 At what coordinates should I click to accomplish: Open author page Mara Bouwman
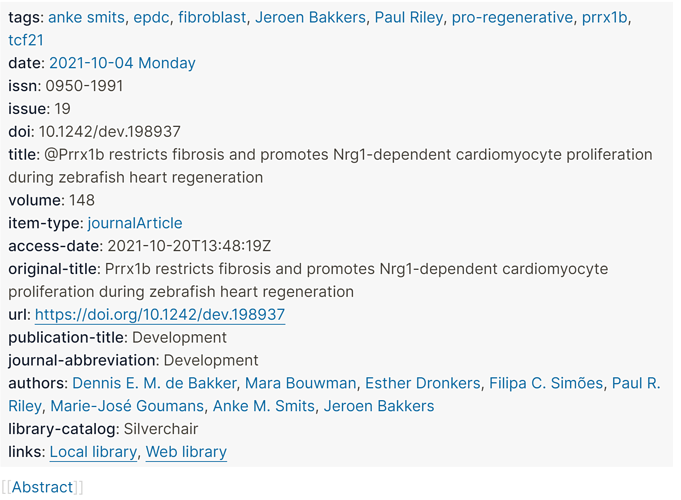click(x=301, y=383)
